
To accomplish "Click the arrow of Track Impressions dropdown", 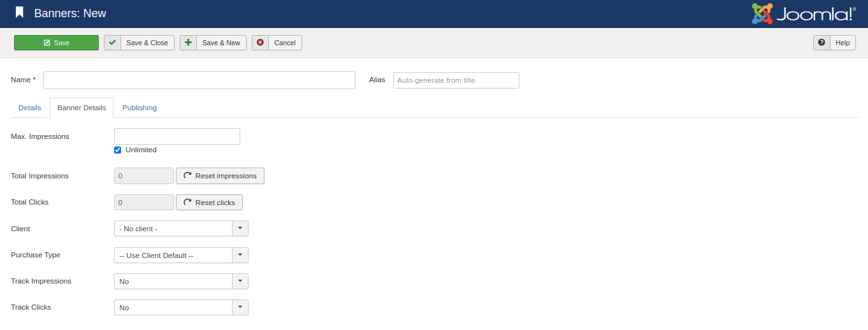I will click(x=240, y=282).
